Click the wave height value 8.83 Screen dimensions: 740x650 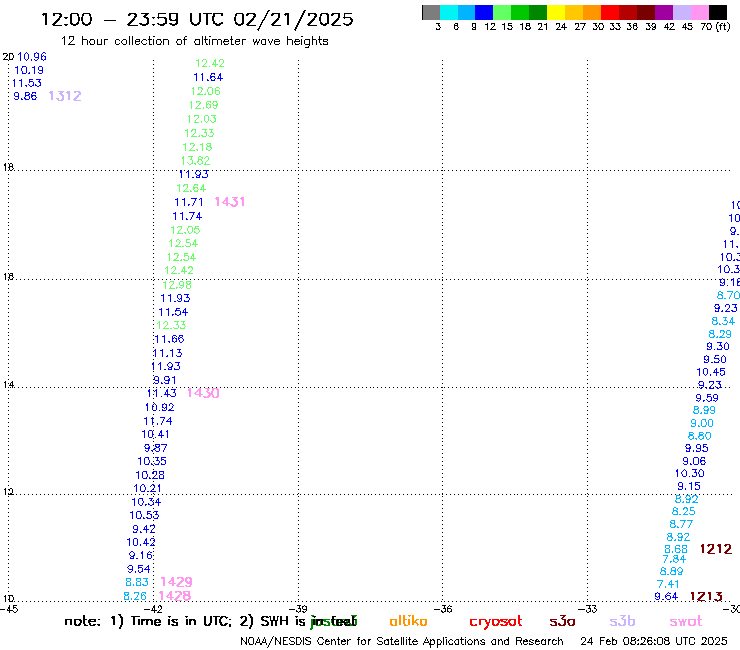pos(137,582)
